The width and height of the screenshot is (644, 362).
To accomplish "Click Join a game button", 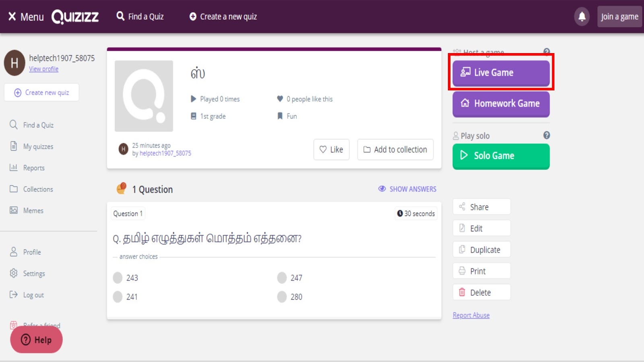I will (x=619, y=16).
